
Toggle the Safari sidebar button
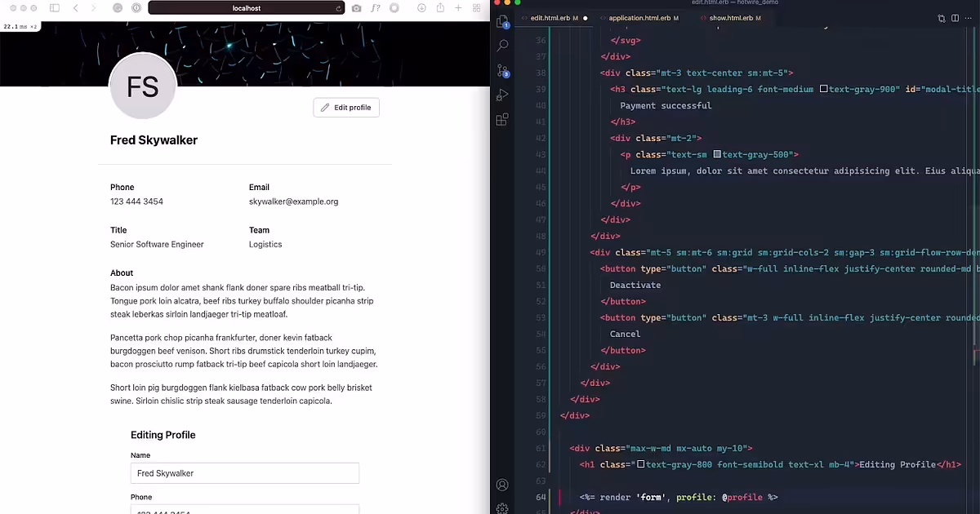[55, 8]
